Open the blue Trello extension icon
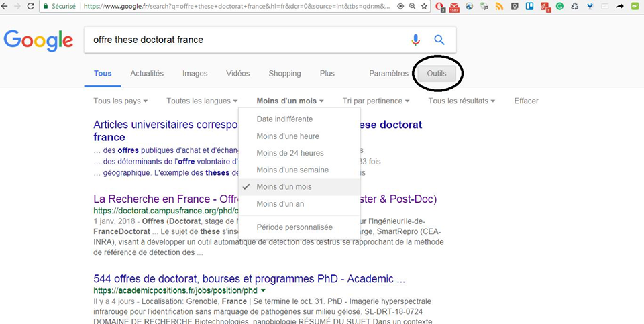 (x=529, y=6)
